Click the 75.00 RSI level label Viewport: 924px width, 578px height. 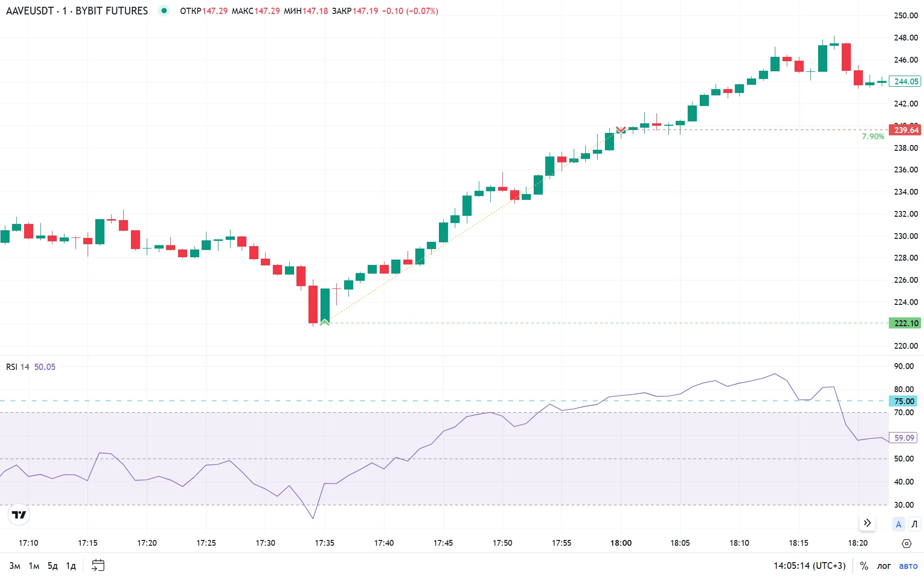[x=903, y=401]
